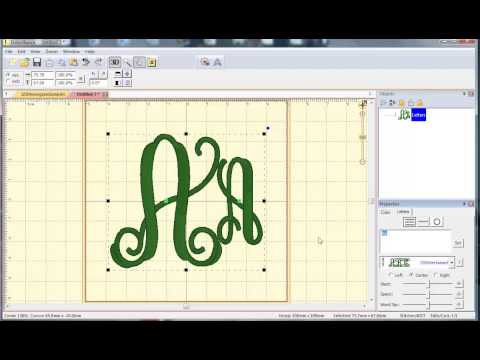Switch to the Untitled document tab

(88, 95)
